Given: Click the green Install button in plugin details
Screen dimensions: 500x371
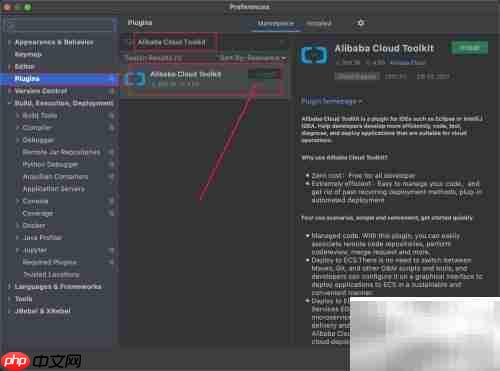Looking at the screenshot, I should click(x=470, y=48).
